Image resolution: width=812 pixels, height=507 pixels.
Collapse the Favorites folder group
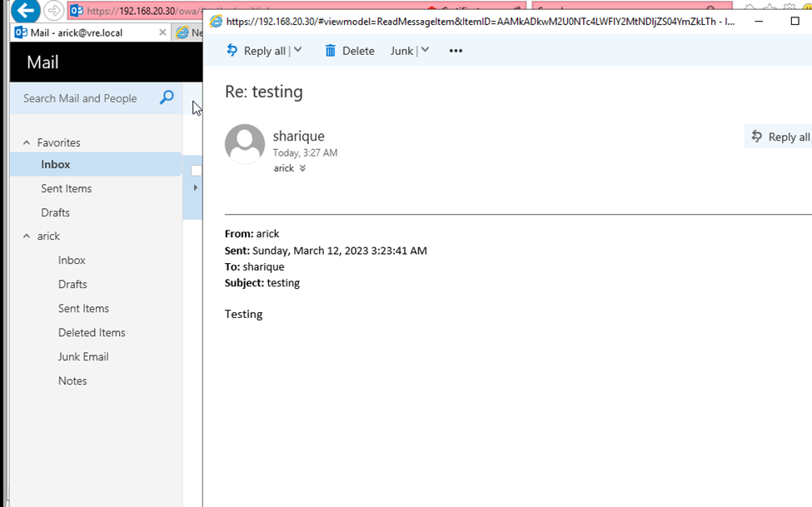point(27,142)
